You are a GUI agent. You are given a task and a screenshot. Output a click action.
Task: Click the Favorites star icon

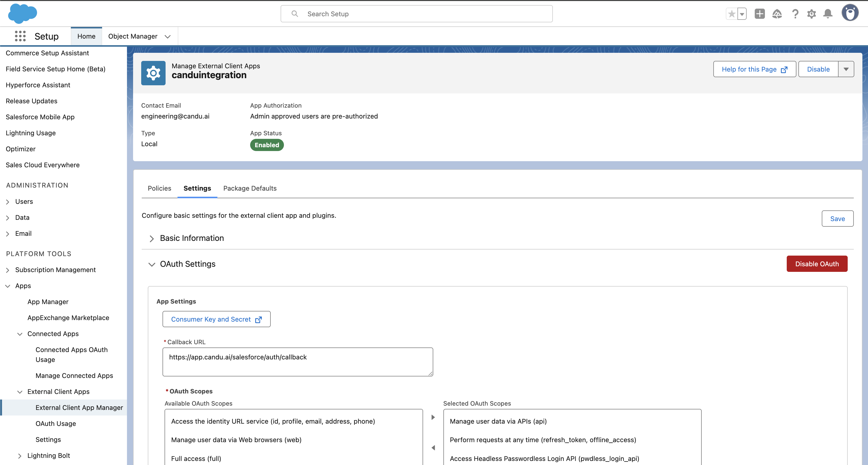[x=732, y=14]
